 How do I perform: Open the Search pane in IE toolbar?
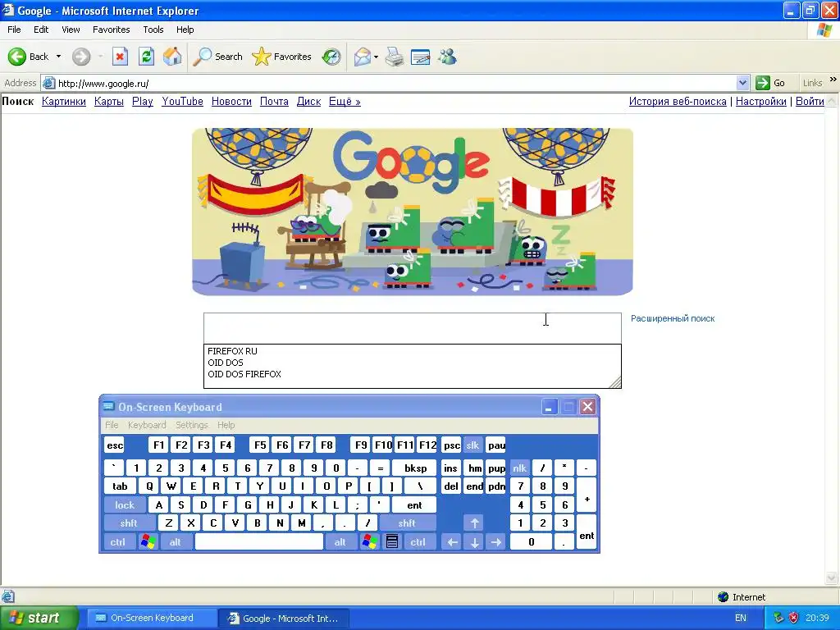(217, 57)
